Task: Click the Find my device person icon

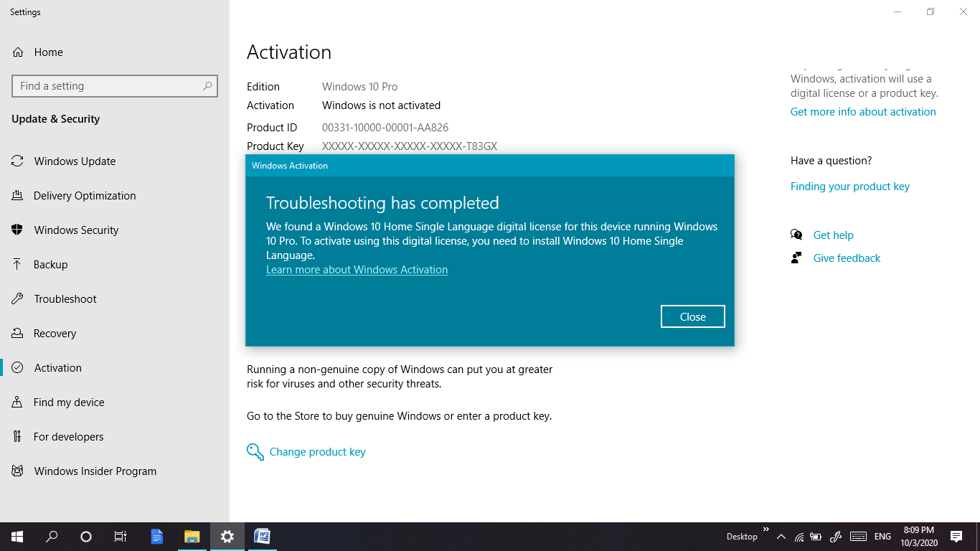Action: click(x=17, y=402)
